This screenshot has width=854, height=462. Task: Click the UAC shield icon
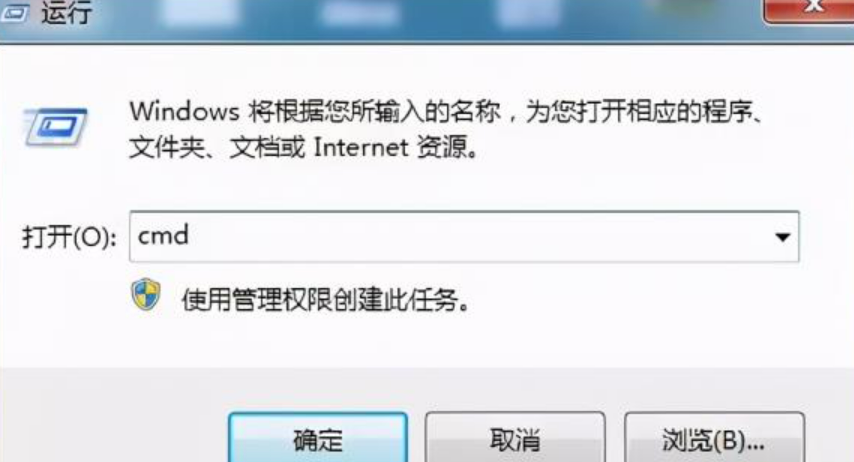pyautogui.click(x=146, y=295)
